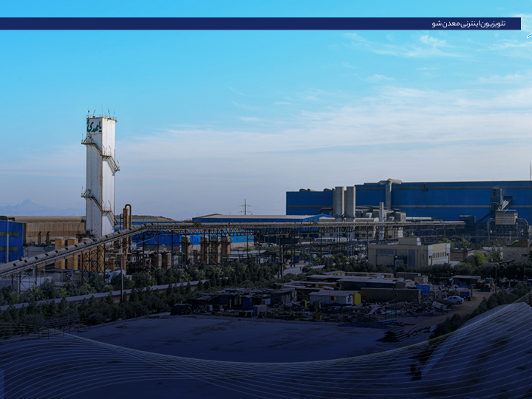Click the antennas on top of the tower
Image resolution: width=532 pixels, height=399 pixels.
(x=100, y=114)
